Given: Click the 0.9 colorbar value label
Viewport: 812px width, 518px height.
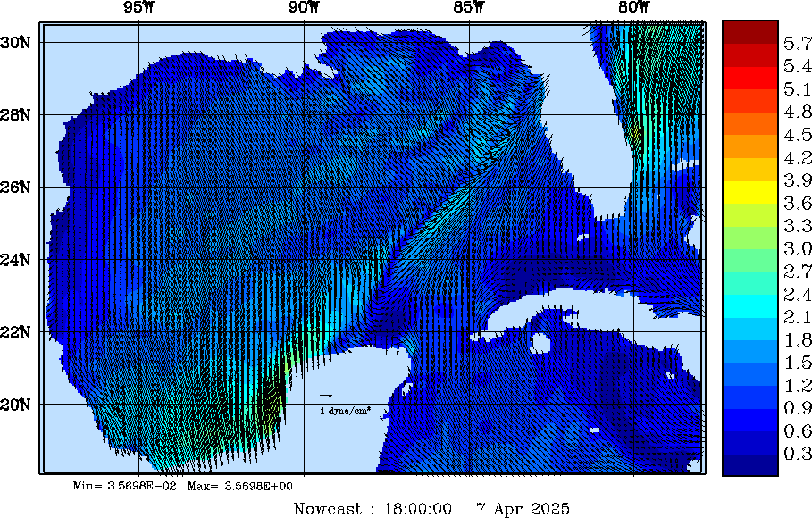Looking at the screenshot, I should coord(798,408).
